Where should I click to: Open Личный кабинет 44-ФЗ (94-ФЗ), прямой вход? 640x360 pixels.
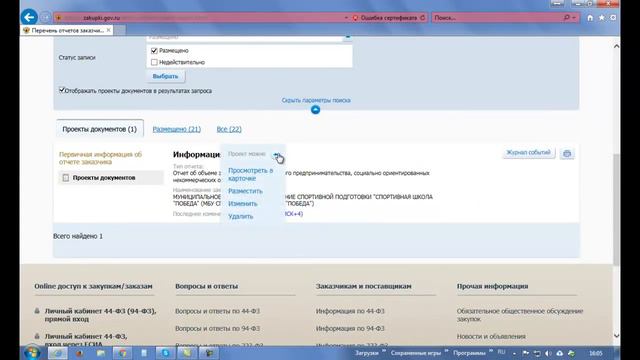100,315
